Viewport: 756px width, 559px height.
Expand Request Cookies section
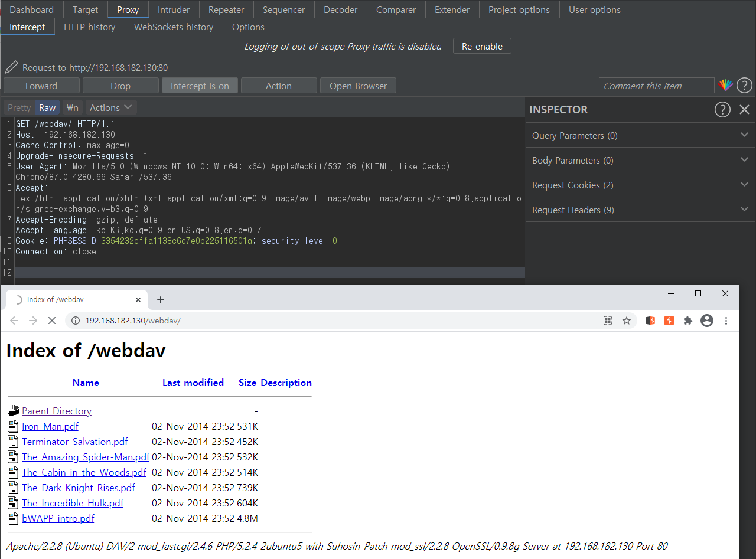pyautogui.click(x=640, y=185)
